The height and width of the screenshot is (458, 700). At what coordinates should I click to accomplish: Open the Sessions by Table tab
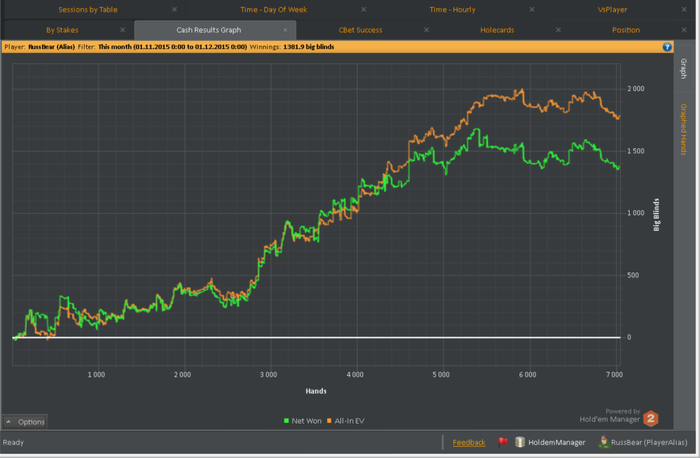[x=88, y=9]
